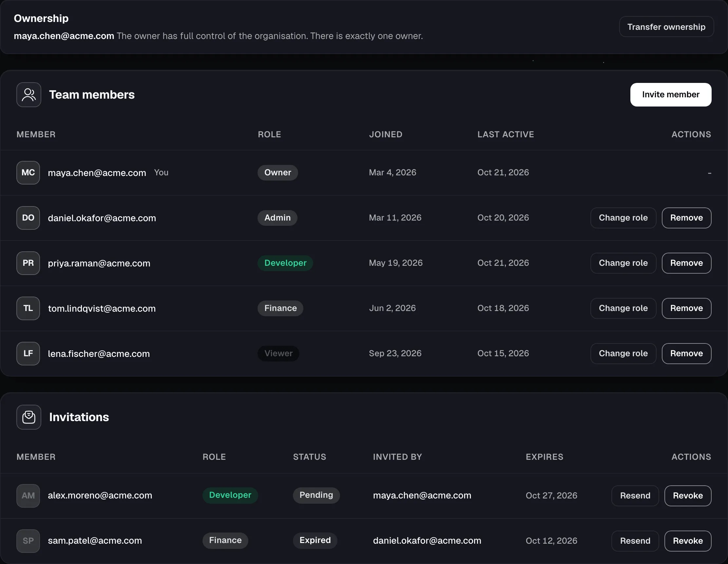The image size is (728, 564).
Task: Click the LF avatar for lena.fischer
Action: (28, 354)
